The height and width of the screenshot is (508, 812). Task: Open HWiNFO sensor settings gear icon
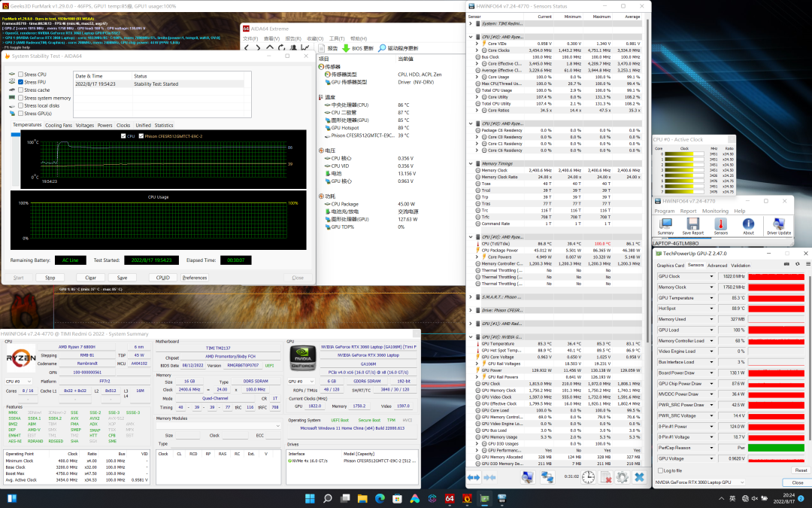623,477
